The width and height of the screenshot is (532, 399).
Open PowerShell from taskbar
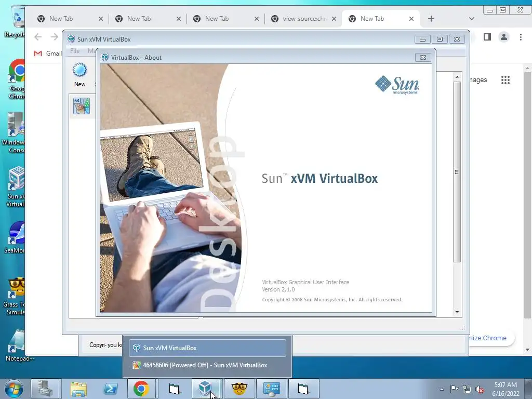click(111, 389)
